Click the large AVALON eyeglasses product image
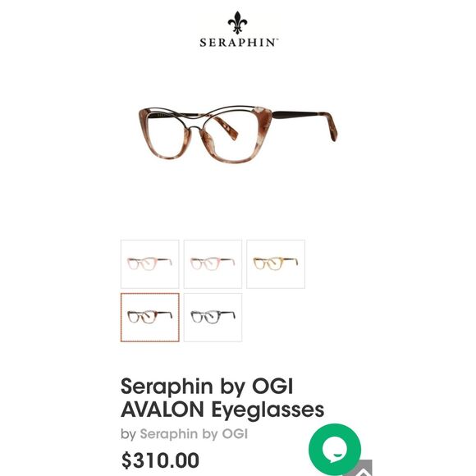The height and width of the screenshot is (476, 476). (238, 135)
